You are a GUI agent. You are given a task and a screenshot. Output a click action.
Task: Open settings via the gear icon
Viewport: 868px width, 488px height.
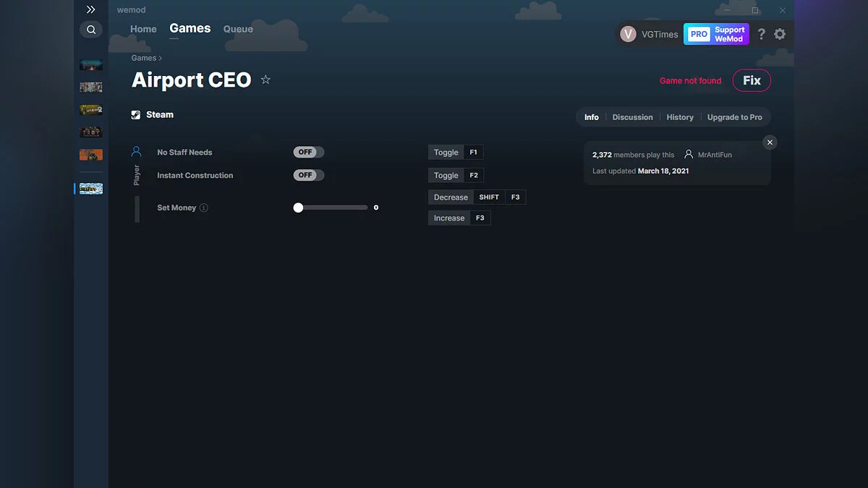(780, 34)
